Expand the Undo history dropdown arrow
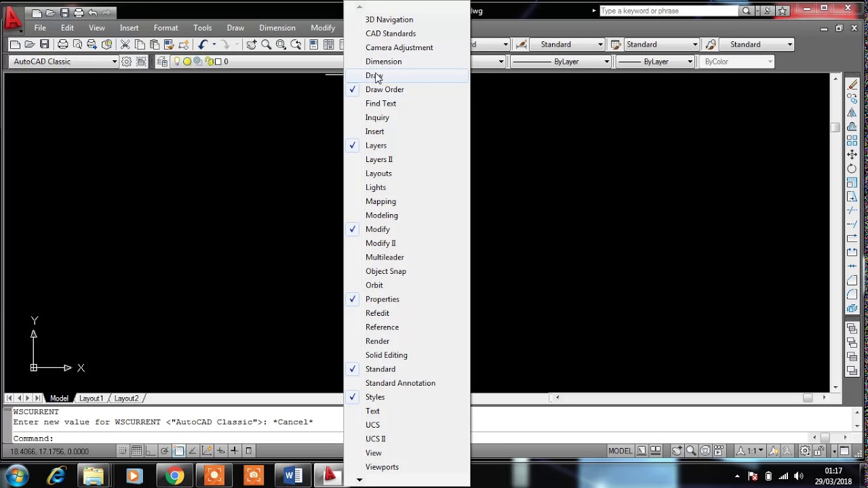Image resolution: width=868 pixels, height=488 pixels. pyautogui.click(x=214, y=44)
